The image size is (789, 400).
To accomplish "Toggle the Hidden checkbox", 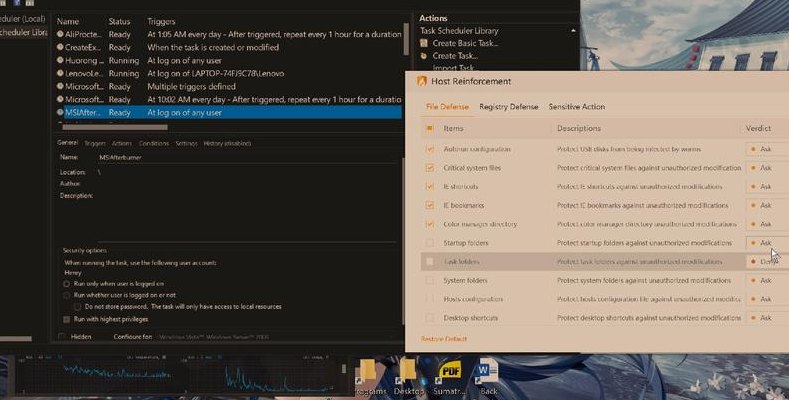I will coord(61,337).
